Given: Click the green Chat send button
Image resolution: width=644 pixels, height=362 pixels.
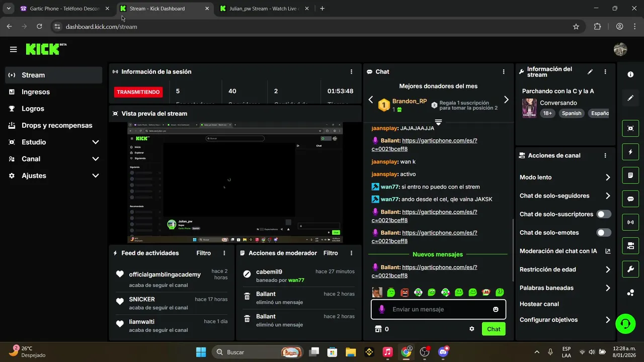Looking at the screenshot, I should tap(494, 329).
